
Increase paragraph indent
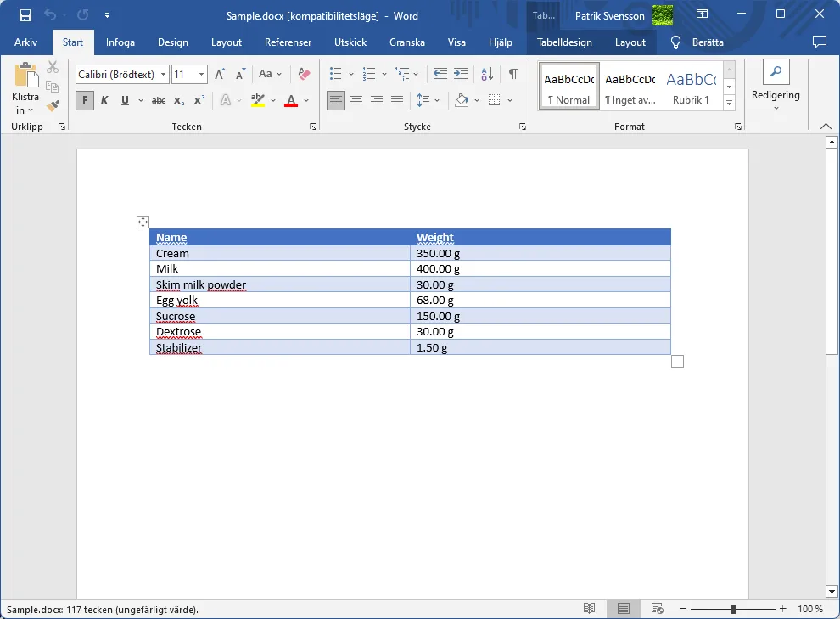coord(461,74)
